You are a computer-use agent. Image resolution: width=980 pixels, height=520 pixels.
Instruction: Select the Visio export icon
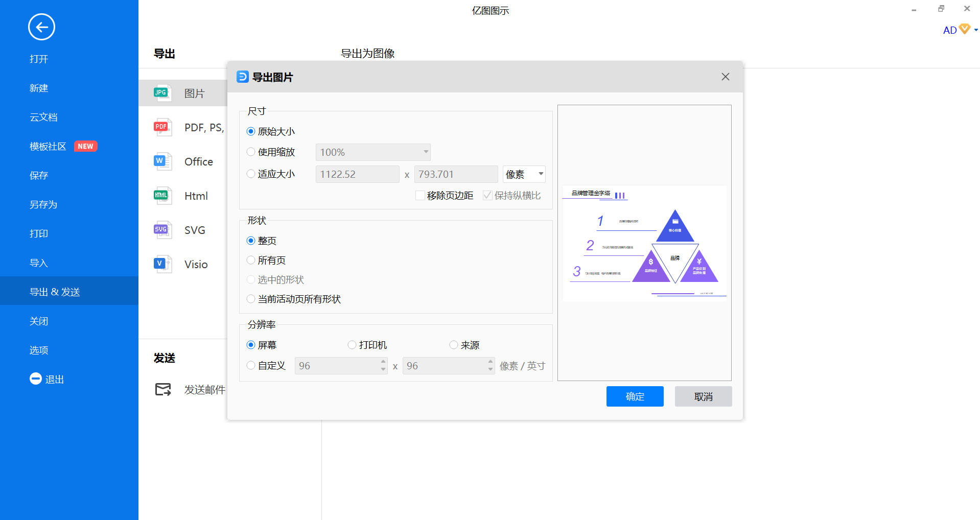(162, 264)
